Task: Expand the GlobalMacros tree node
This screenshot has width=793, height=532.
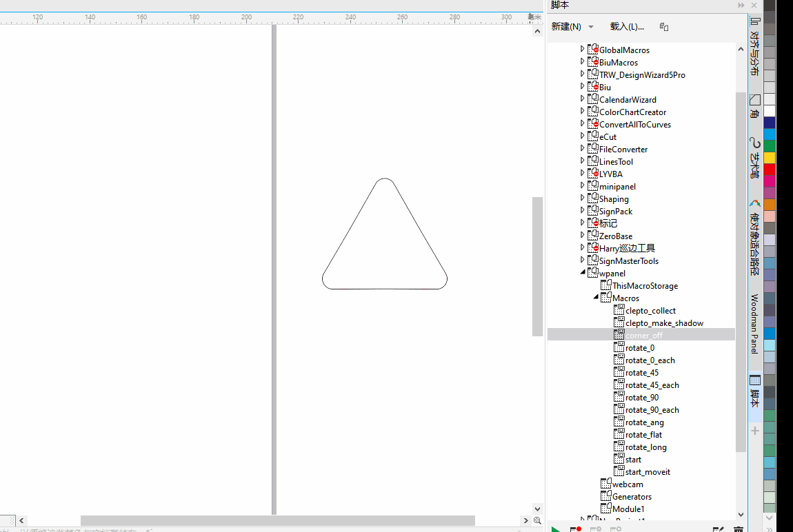Action: (582, 49)
